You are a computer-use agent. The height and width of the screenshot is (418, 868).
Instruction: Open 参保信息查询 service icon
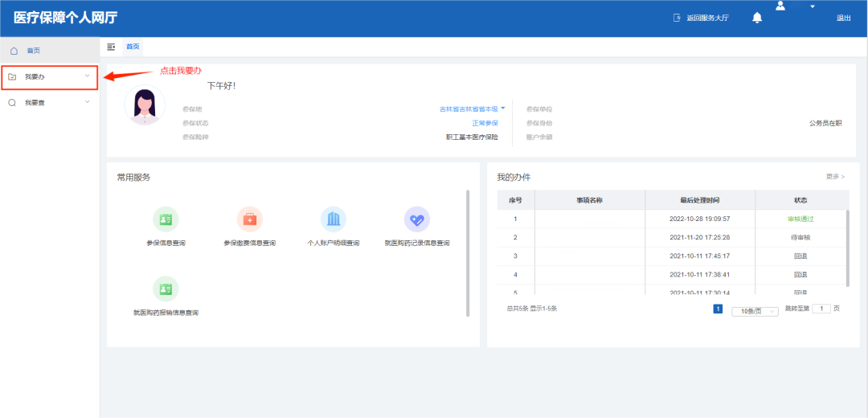[166, 219]
